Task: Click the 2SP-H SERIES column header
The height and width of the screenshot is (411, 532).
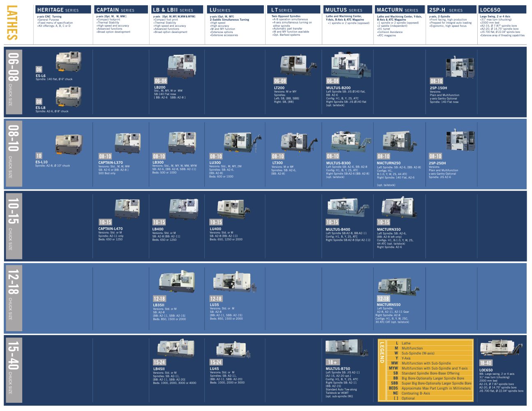Action: (x=452, y=9)
